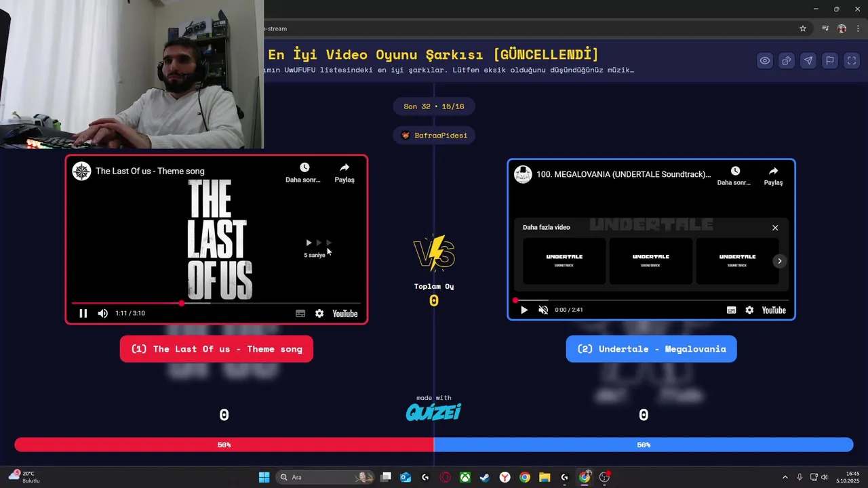Image resolution: width=868 pixels, height=488 pixels.
Task: Open Outlook from the taskbar
Action: (406, 477)
